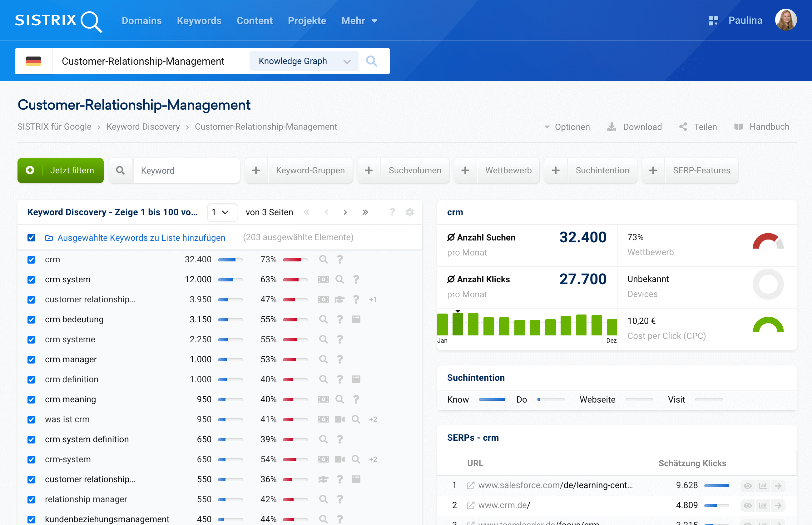This screenshot has height=525, width=812.
Task: Open the table settings gear icon
Action: (409, 212)
